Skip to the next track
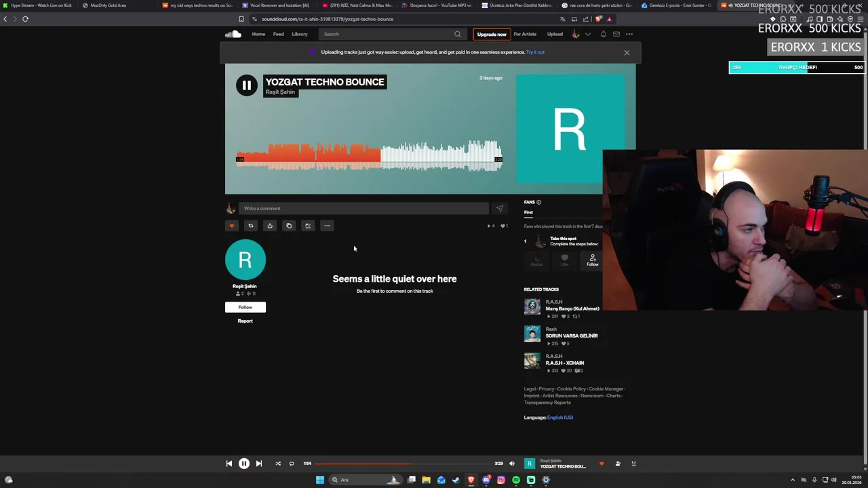The height and width of the screenshot is (488, 868). tap(259, 464)
